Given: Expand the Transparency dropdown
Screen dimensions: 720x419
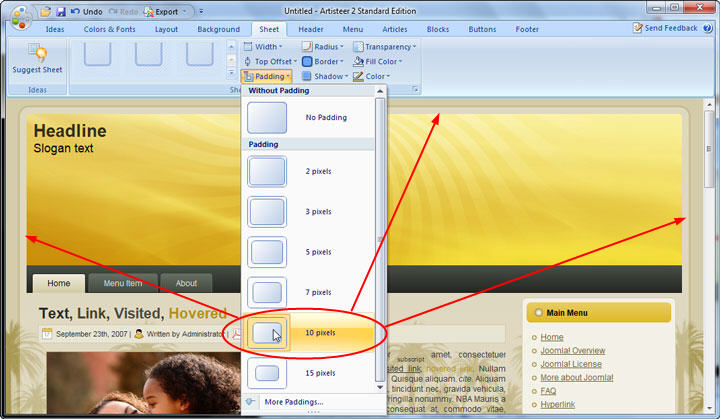Looking at the screenshot, I should (x=386, y=46).
